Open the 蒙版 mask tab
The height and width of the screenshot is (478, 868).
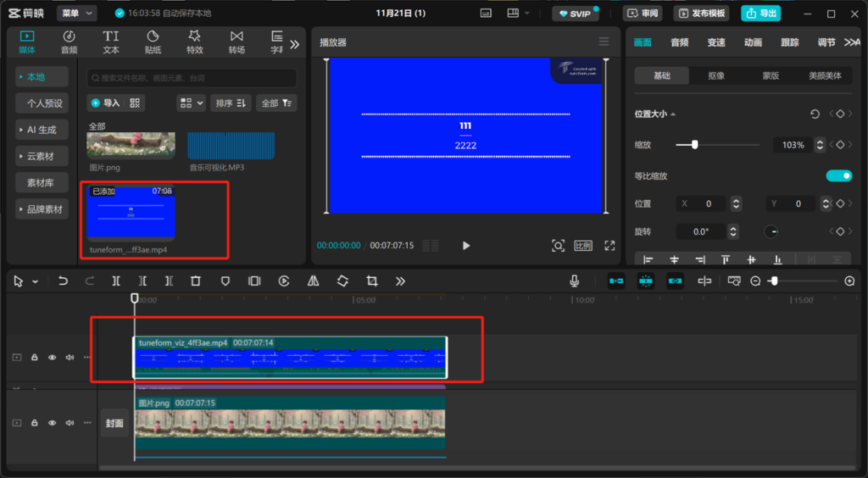point(770,75)
